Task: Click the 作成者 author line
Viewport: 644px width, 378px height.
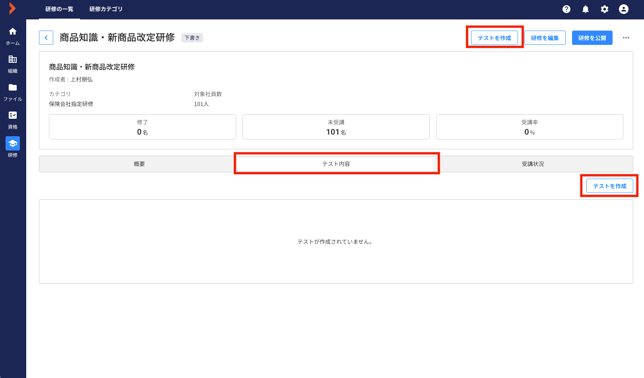Action: [71, 80]
